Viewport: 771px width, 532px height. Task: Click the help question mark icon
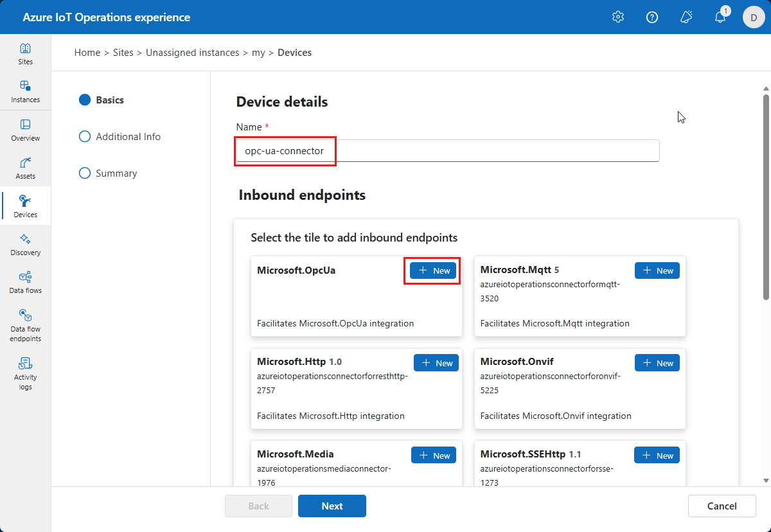652,17
